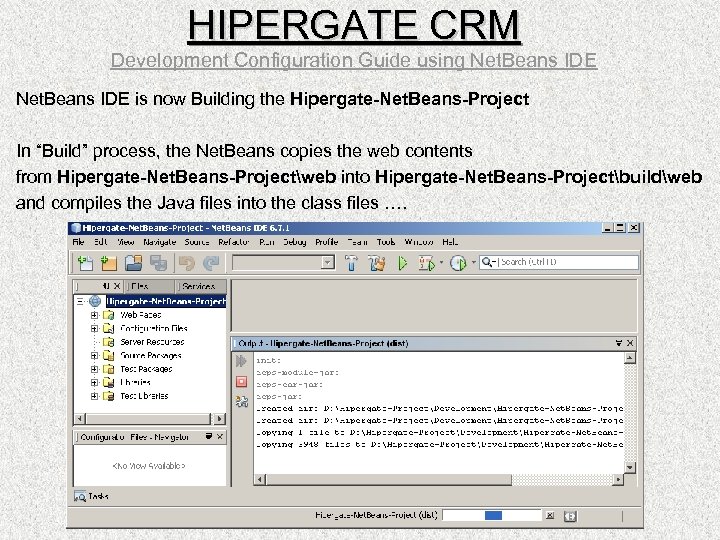Click the Libraries folder icon
Image resolution: width=720 pixels, height=540 pixels.
point(109,382)
